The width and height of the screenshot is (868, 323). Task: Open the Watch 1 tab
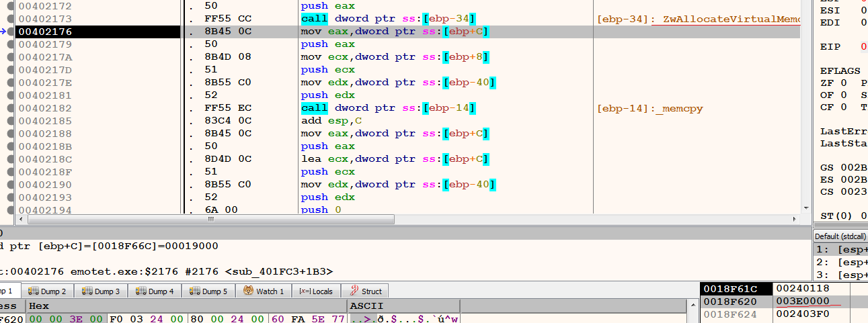coord(264,291)
